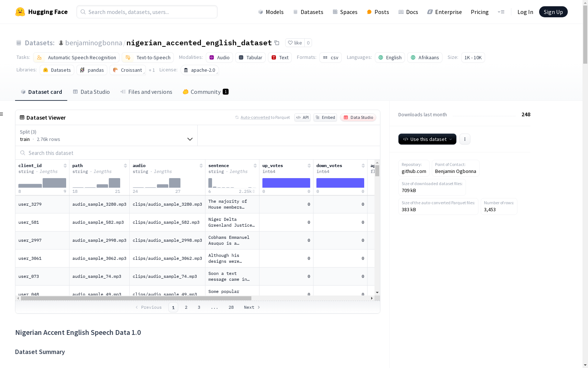Click the table vertical scrollbar thumb

pyautogui.click(x=377, y=171)
